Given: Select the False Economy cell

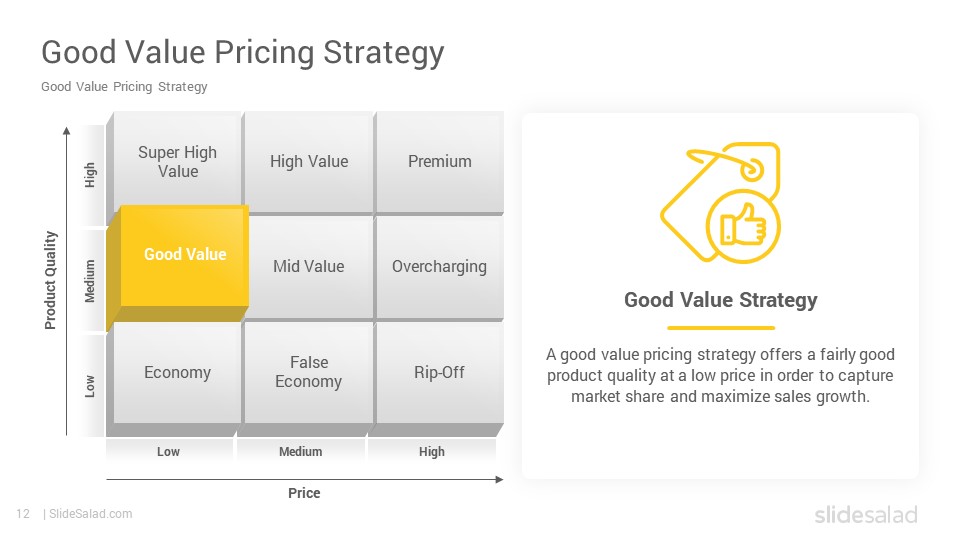Looking at the screenshot, I should (x=309, y=372).
